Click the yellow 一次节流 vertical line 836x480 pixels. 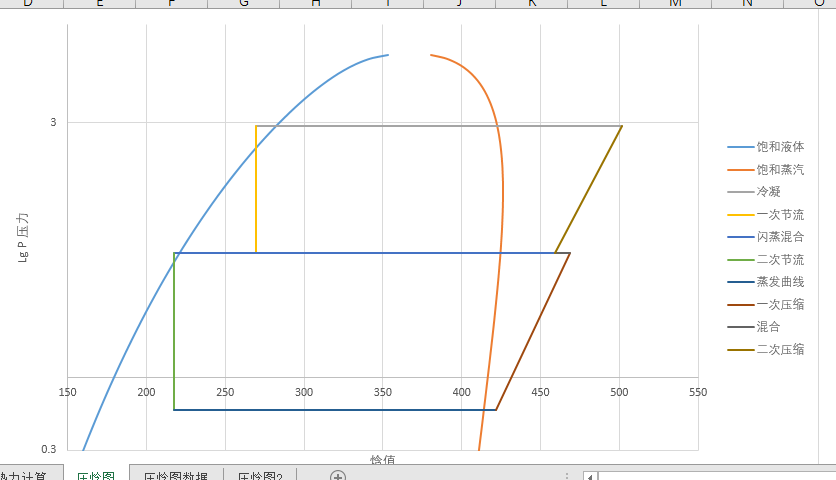click(x=256, y=189)
